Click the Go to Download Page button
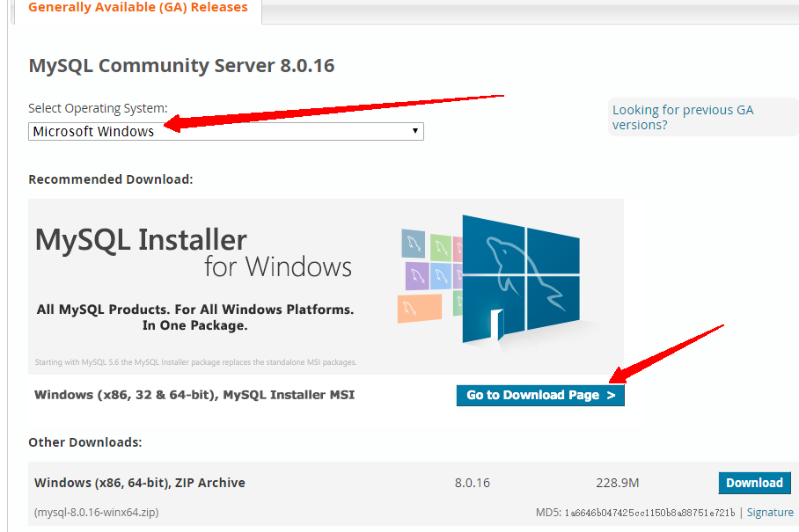Screen dimensions: 799x532 pos(540,395)
